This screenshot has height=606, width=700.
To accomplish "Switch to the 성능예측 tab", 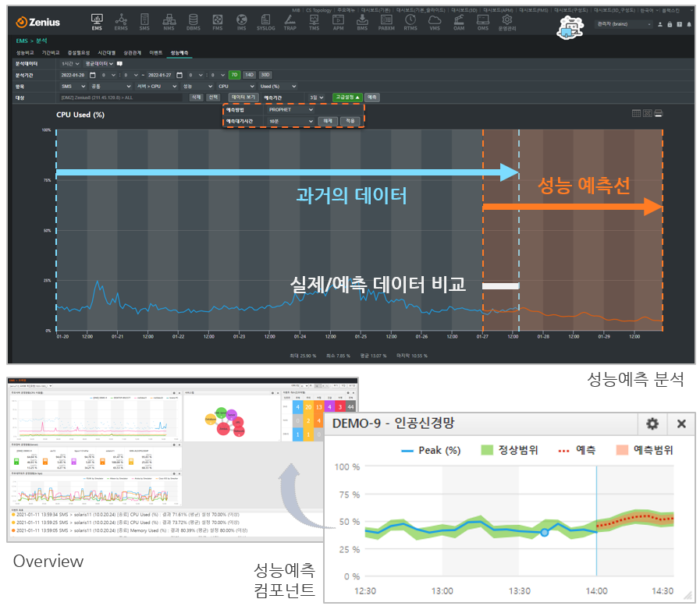I will [180, 52].
